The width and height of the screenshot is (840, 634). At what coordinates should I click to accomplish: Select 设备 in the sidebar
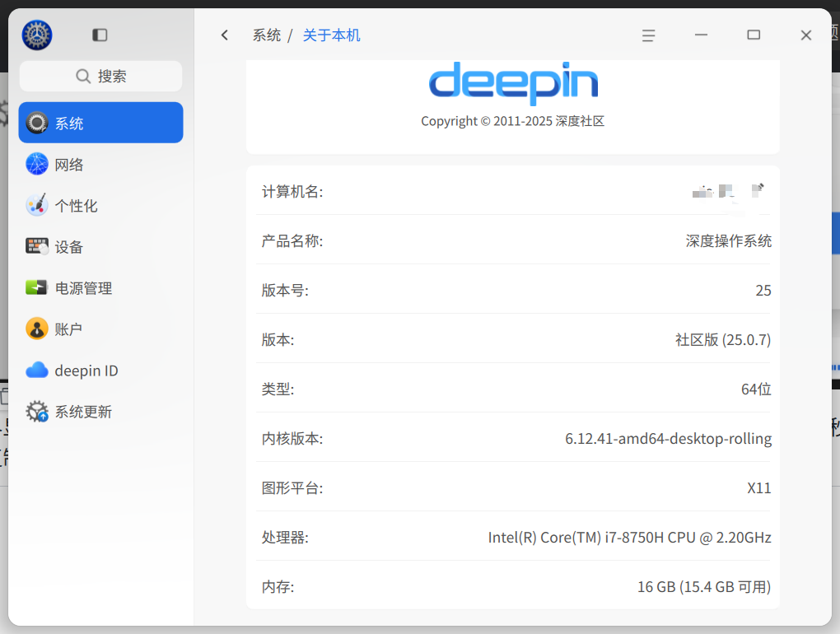(x=100, y=246)
